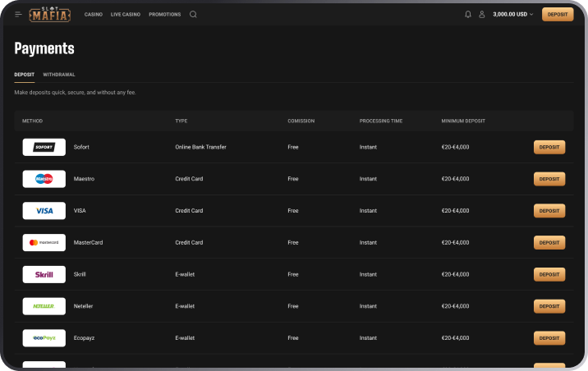
Task: Click the Online Bank Transfer type cell
Action: (x=200, y=147)
